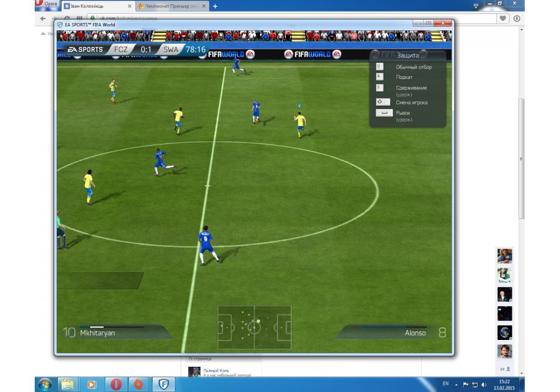The height and width of the screenshot is (392, 560).
Task: Launch the media player taskbar icon
Action: click(91, 385)
